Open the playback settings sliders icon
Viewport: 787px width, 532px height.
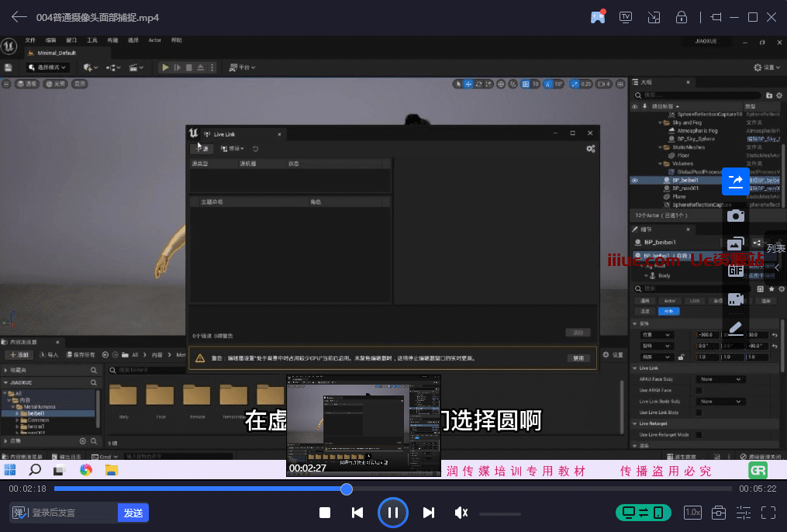click(744, 513)
